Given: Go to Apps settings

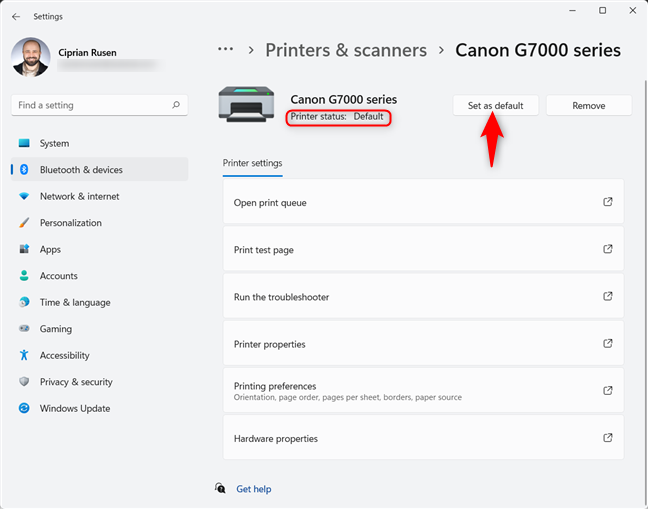Looking at the screenshot, I should (100, 249).
